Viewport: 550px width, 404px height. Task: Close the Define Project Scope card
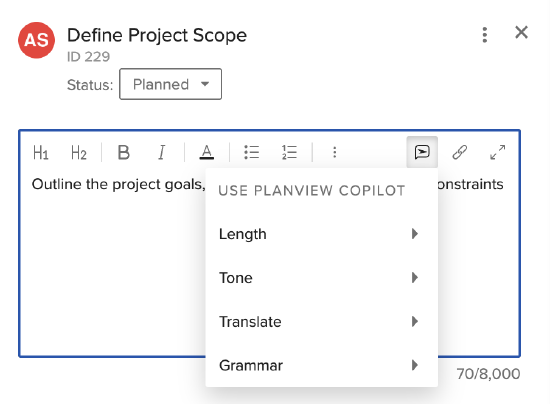click(x=521, y=33)
